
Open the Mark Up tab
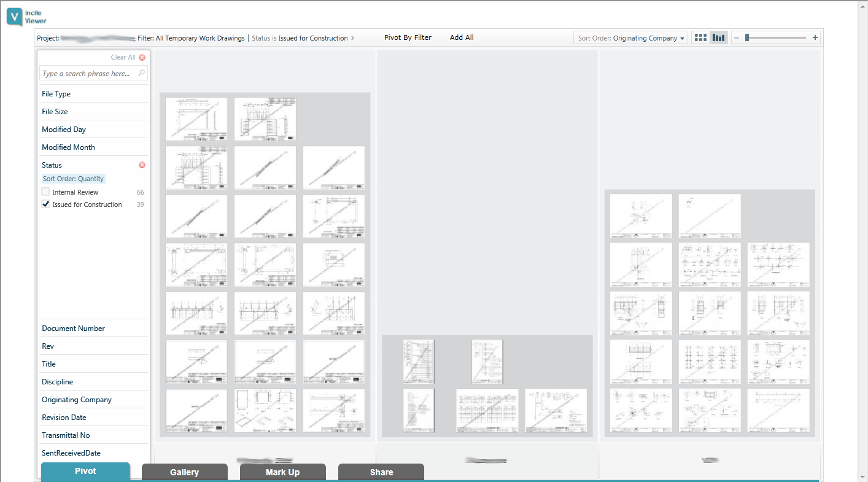[x=282, y=472]
